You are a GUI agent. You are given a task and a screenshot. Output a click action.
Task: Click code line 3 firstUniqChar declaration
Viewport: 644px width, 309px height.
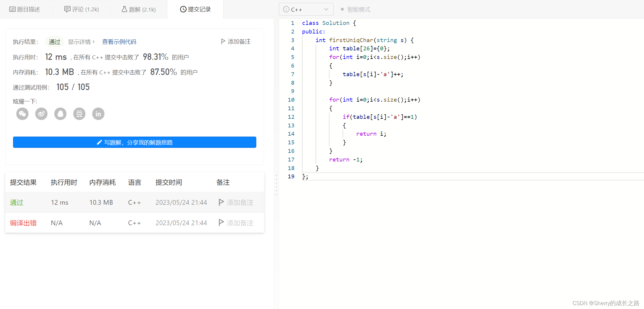click(x=365, y=40)
